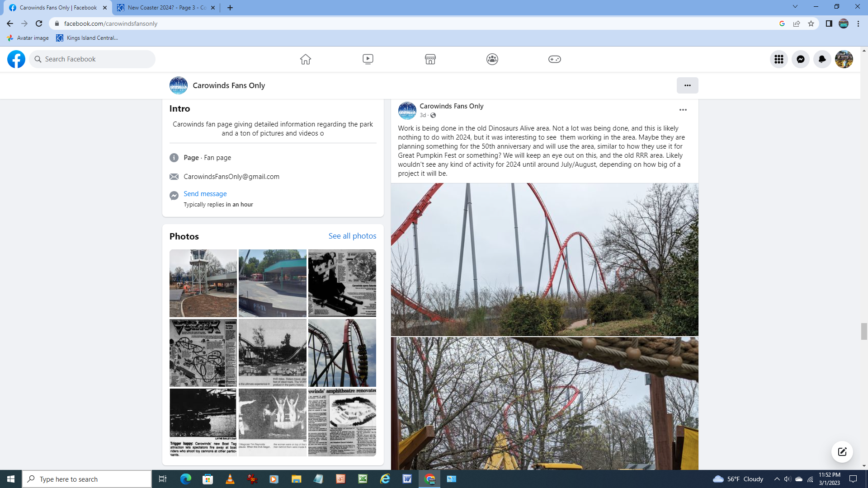Open the account profile picture menu
Image resolution: width=868 pixels, height=488 pixels.
point(844,59)
